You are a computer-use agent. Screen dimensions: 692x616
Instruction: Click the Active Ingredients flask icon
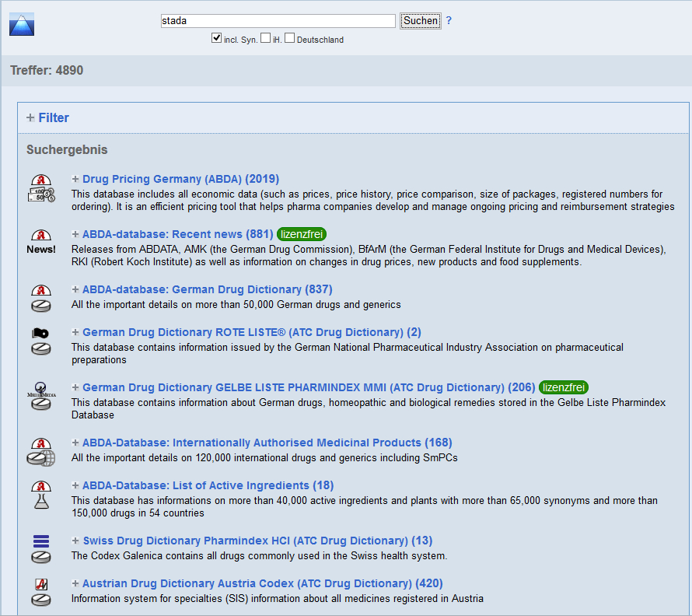tap(41, 495)
